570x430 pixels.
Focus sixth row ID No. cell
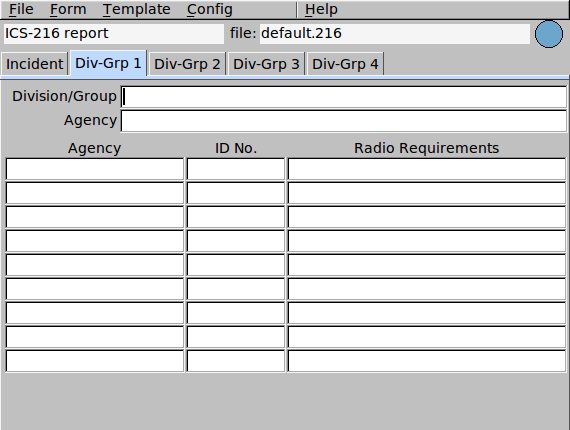(x=236, y=289)
